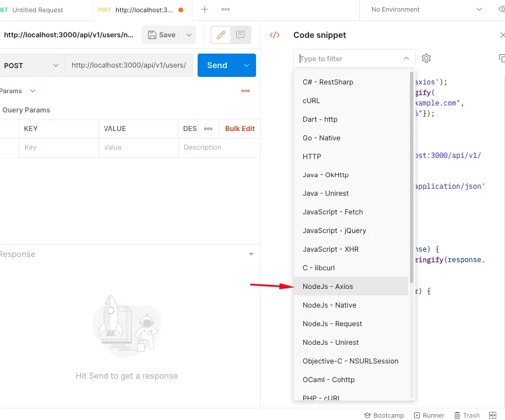
Task: Click the tab overflow three-dots icon
Action: (226, 9)
